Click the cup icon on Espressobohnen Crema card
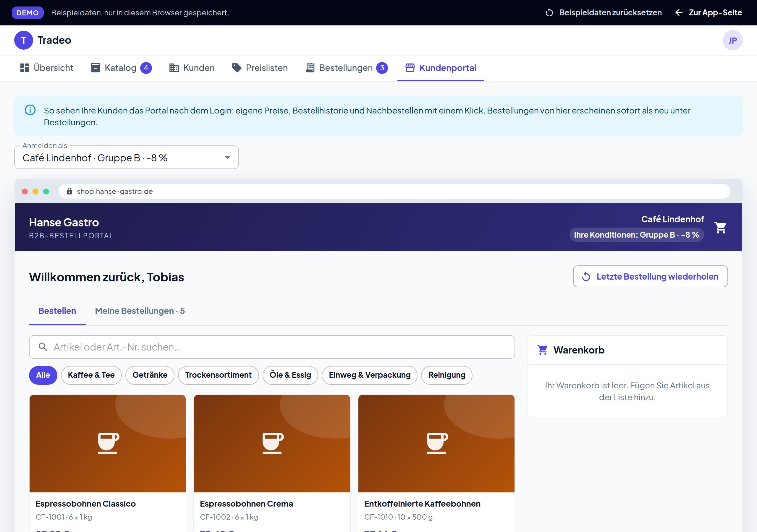The image size is (757, 532). (x=272, y=443)
